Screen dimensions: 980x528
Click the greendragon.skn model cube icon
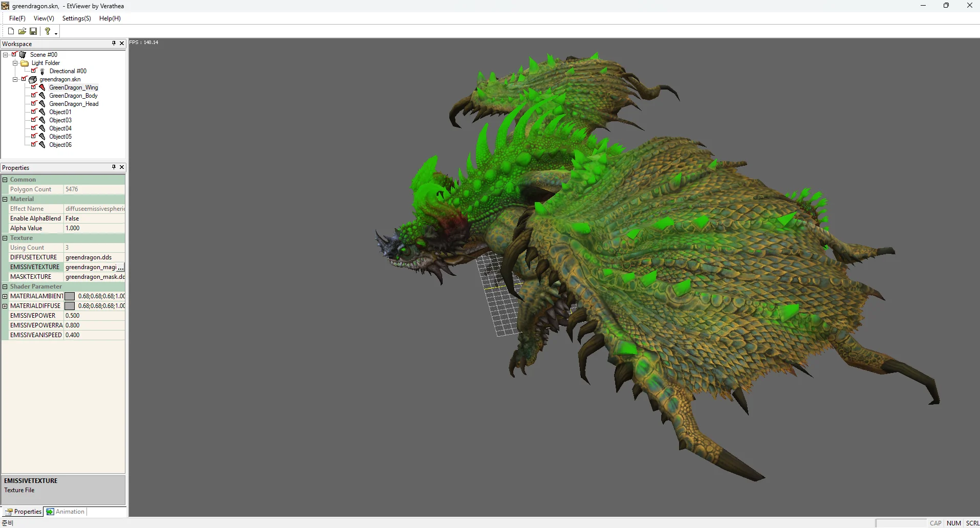point(33,79)
